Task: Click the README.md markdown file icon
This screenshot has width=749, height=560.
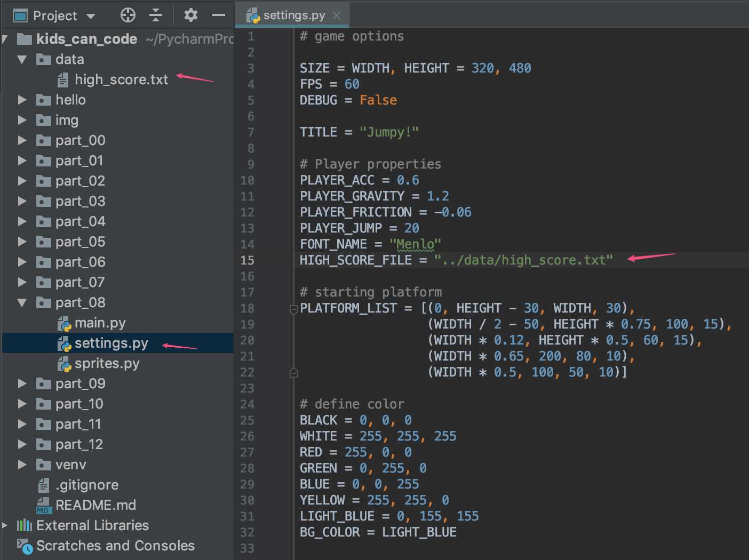Action: coord(43,506)
